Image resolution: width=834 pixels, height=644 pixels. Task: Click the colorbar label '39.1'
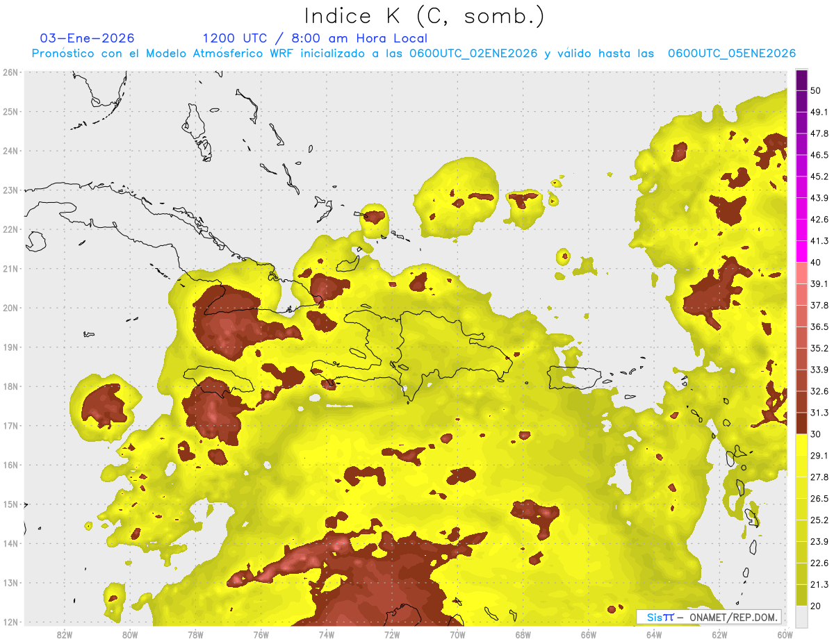[819, 284]
